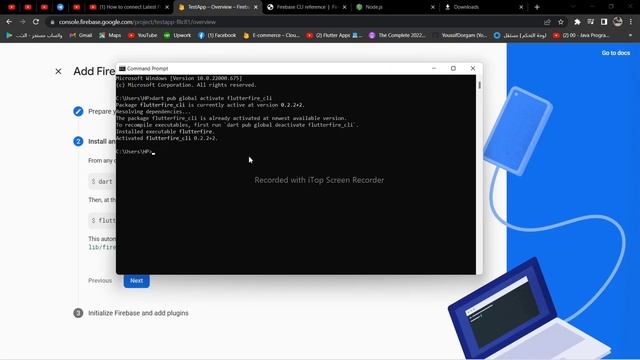
Task: Close the Node.js tab
Action: tap(433, 7)
